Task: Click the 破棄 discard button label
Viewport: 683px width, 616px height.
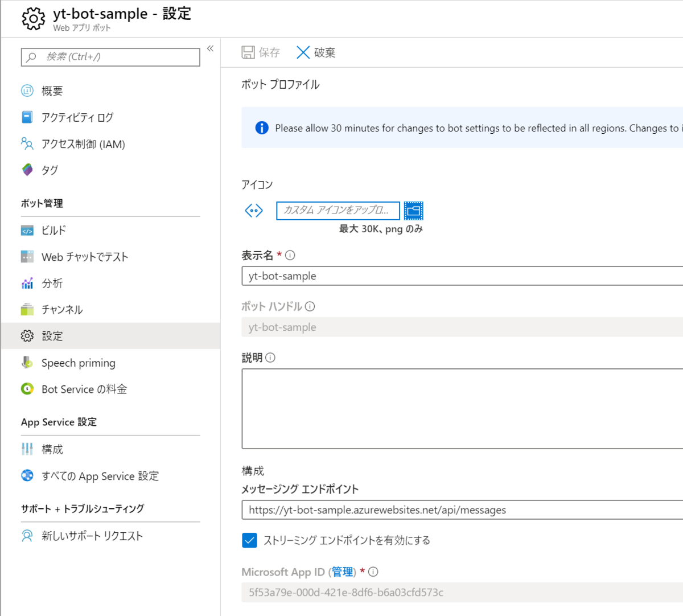Action: 325,52
